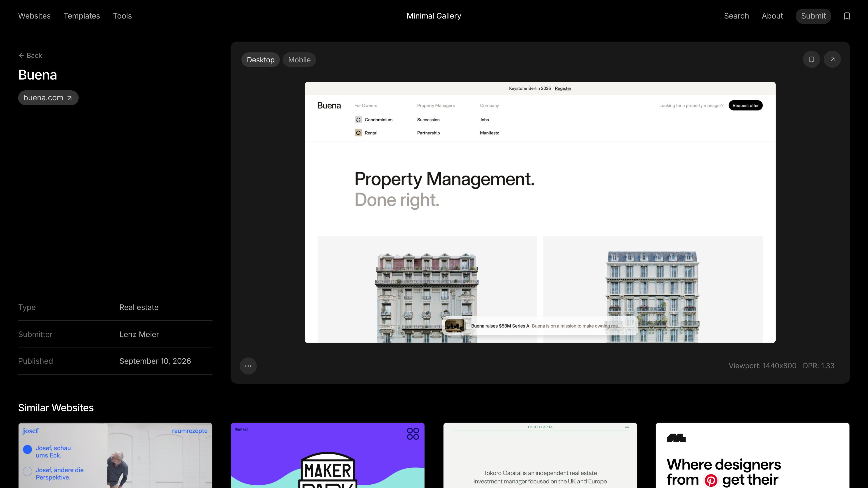Click the Maker Park four-circles logo
868x488 pixels.
pyautogui.click(x=413, y=434)
